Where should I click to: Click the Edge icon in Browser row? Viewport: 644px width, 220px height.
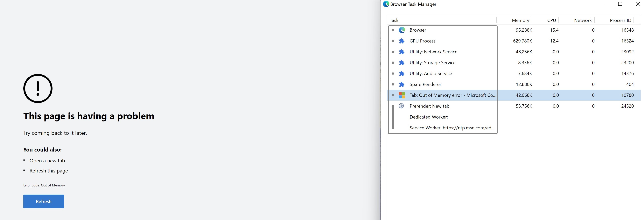[x=402, y=30]
